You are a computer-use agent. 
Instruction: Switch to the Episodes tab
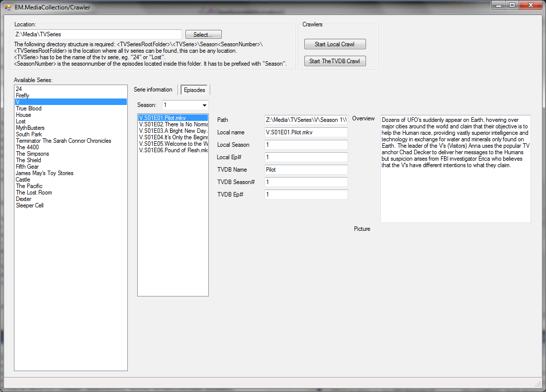(x=194, y=90)
